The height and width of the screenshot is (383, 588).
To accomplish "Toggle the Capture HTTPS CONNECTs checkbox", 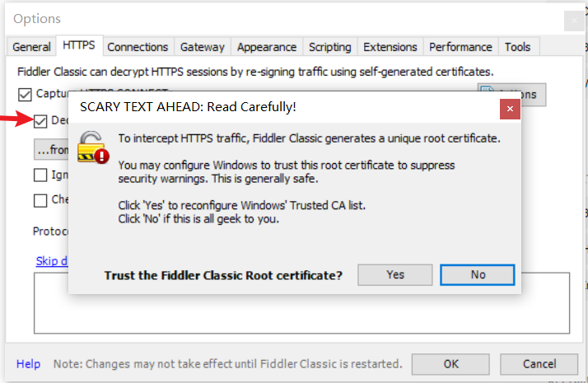I will 25,95.
